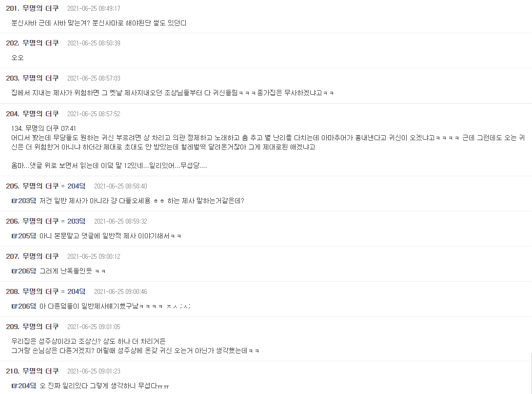Click the reply-pointer icon in comment 210

(x=14, y=386)
